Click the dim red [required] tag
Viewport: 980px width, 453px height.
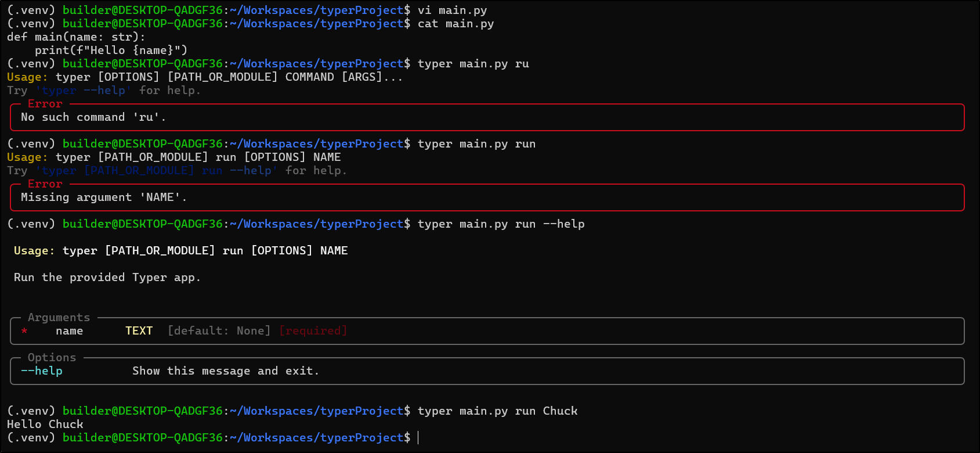coord(313,331)
